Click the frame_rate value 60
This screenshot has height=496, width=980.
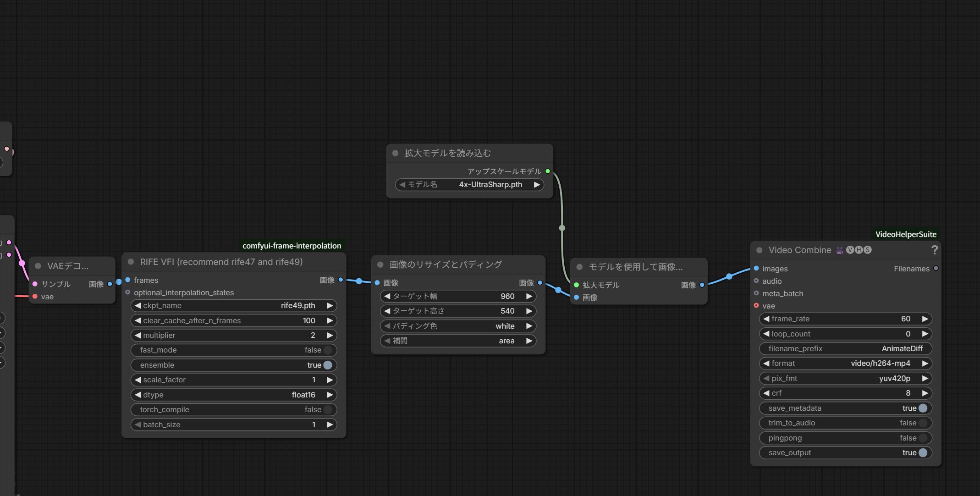point(906,319)
